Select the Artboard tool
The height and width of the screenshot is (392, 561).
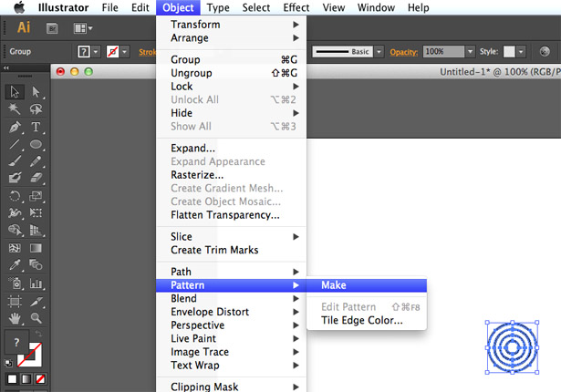tap(15, 302)
